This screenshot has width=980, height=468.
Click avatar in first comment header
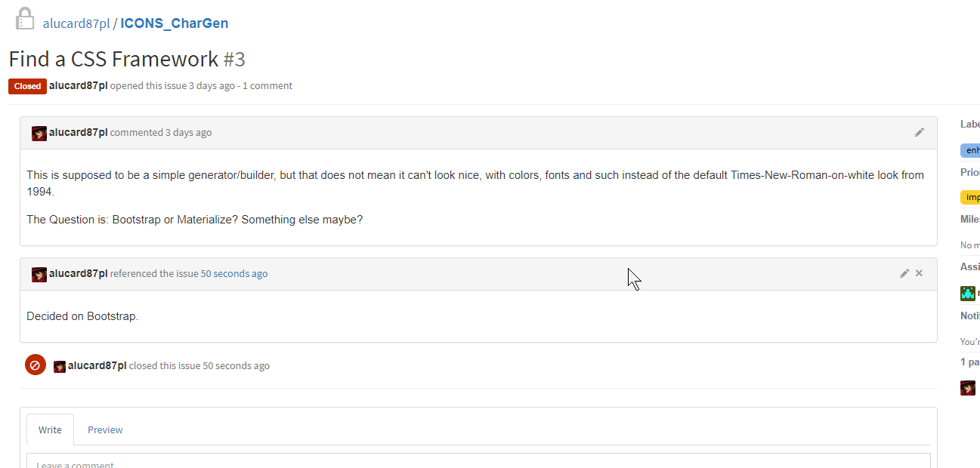pyautogui.click(x=39, y=133)
